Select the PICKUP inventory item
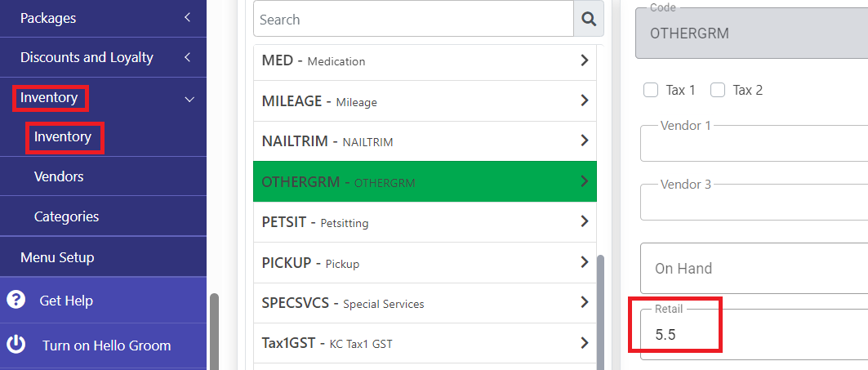Image resolution: width=868 pixels, height=370 pixels. click(x=425, y=262)
